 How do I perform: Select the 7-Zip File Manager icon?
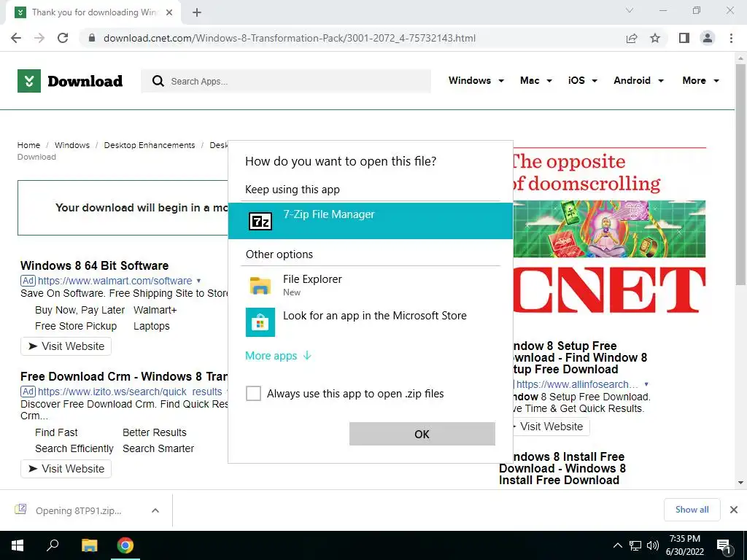click(x=260, y=221)
